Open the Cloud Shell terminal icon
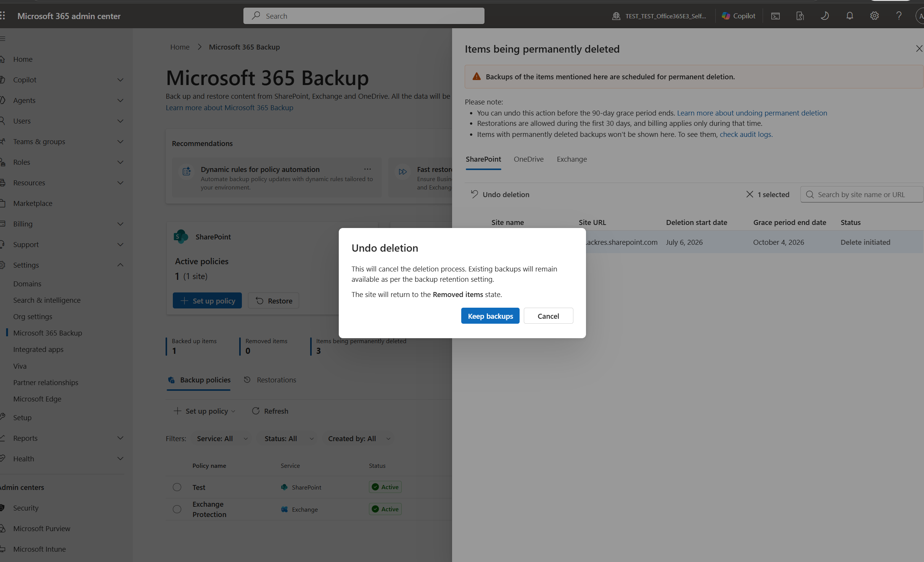 776,16
